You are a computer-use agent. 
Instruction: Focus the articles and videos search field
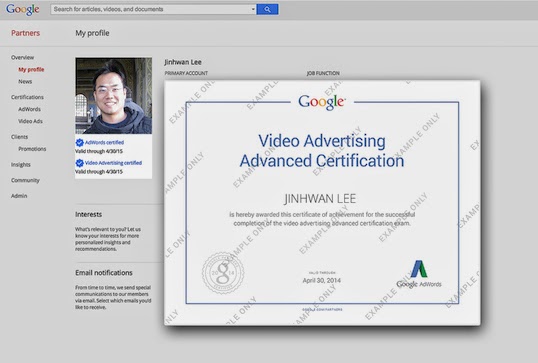[x=151, y=9]
